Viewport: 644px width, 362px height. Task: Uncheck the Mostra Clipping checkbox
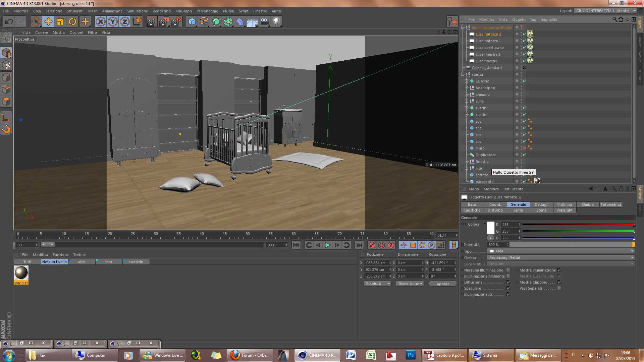pos(559,282)
